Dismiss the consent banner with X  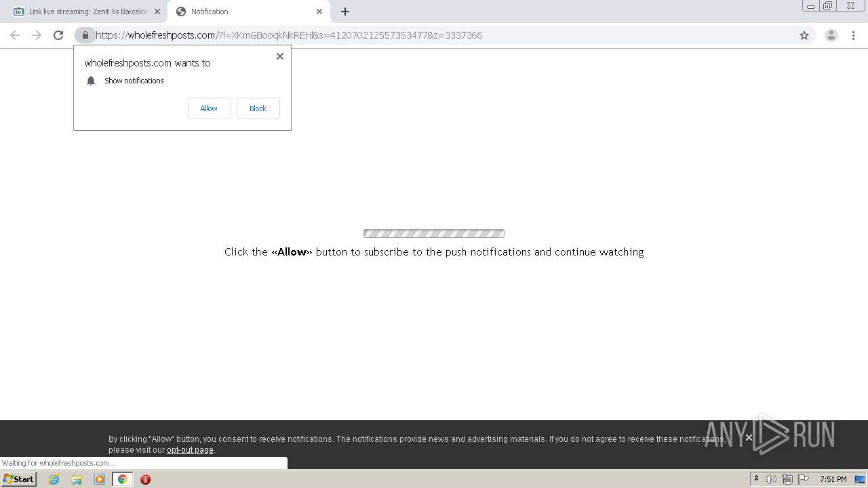pos(749,438)
